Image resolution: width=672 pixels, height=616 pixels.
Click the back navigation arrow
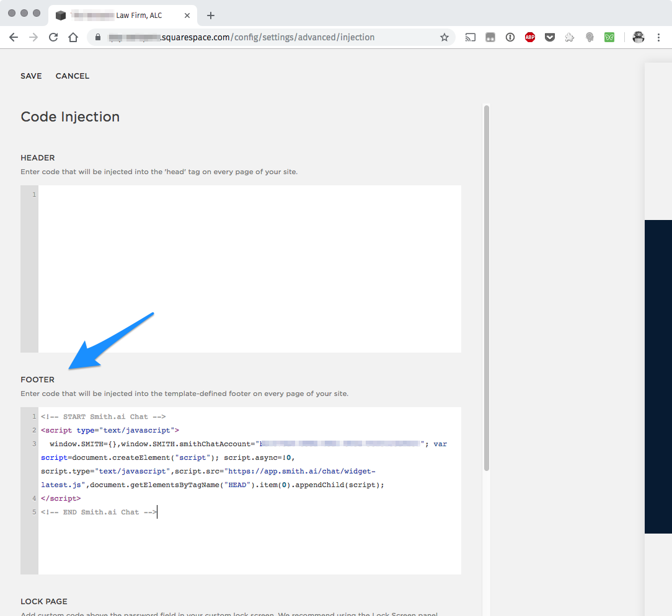pos(14,37)
